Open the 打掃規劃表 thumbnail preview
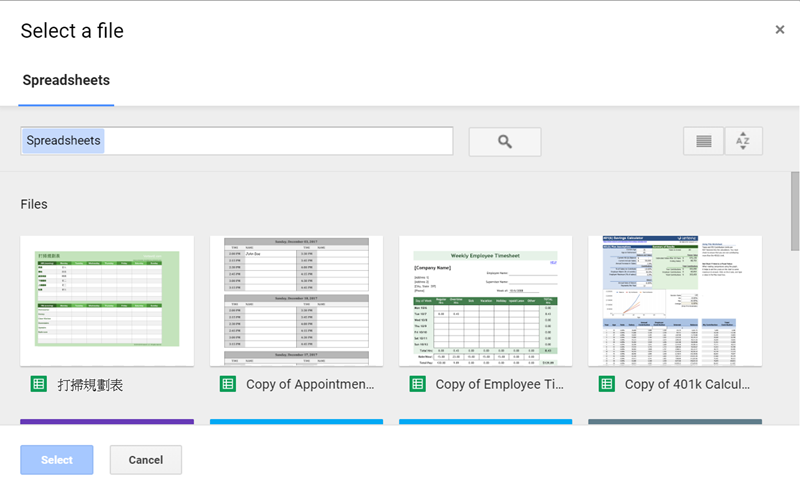This screenshot has height=494, width=800. [107, 301]
